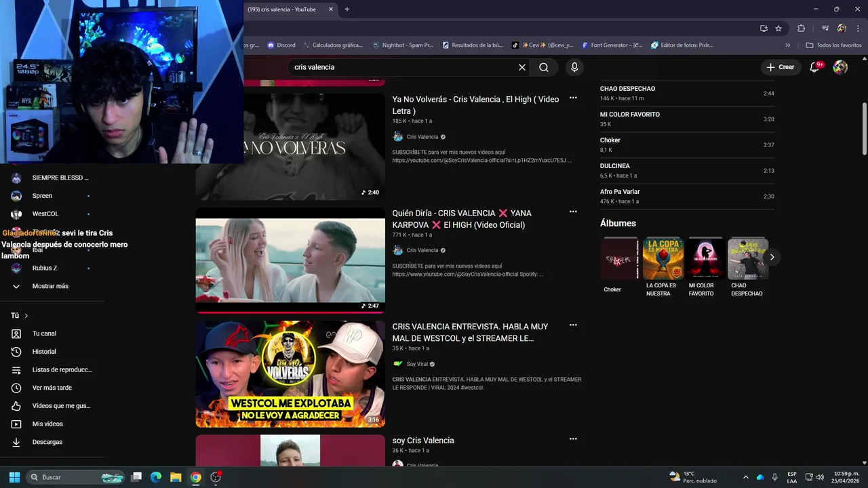Expand subscriptions with Mostrar más

click(x=51, y=286)
